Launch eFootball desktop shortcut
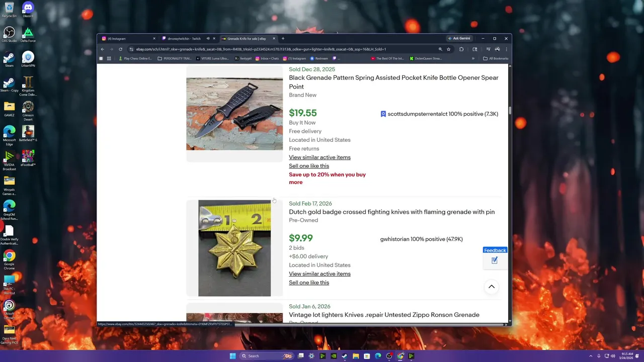This screenshot has width=644, height=362. click(x=28, y=158)
